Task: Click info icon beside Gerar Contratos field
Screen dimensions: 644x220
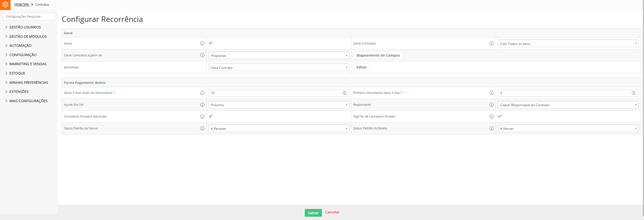Action: [491, 43]
